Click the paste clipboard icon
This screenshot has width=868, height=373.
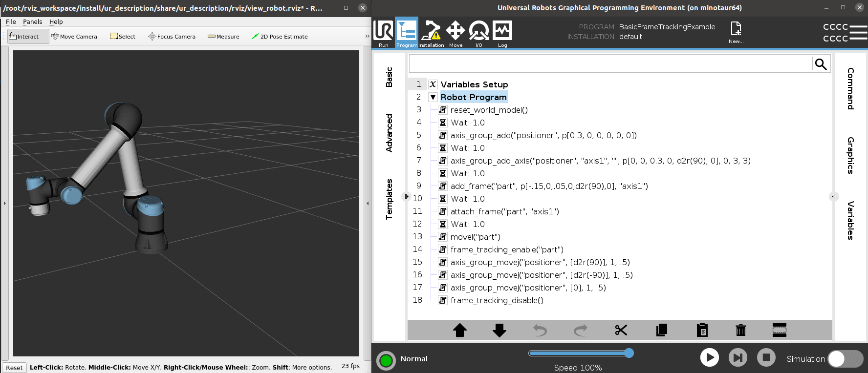[702, 331]
